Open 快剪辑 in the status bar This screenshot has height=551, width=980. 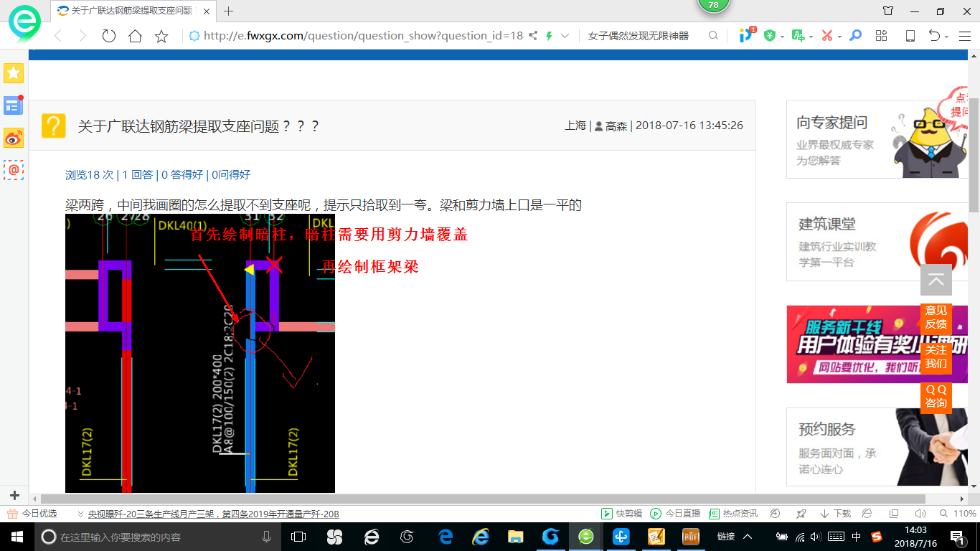(x=623, y=514)
